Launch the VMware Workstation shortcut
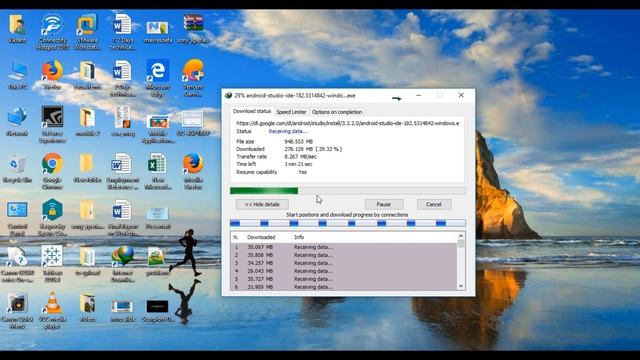Viewport: 640px width, 360px height. [x=87, y=32]
